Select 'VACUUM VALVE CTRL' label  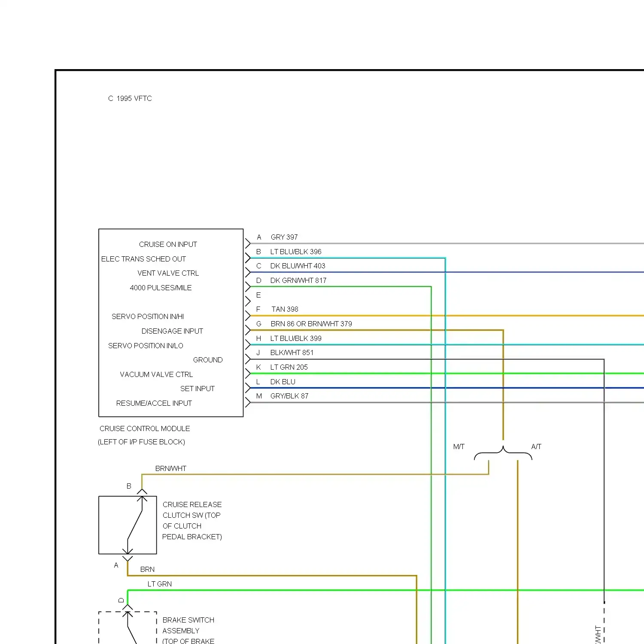pyautogui.click(x=156, y=374)
